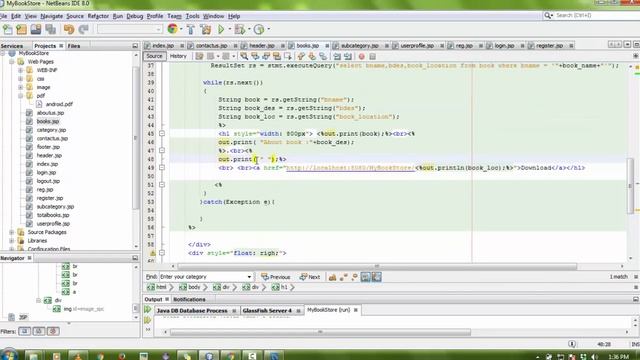
Task: Expand the css folder node
Action: 20,79
